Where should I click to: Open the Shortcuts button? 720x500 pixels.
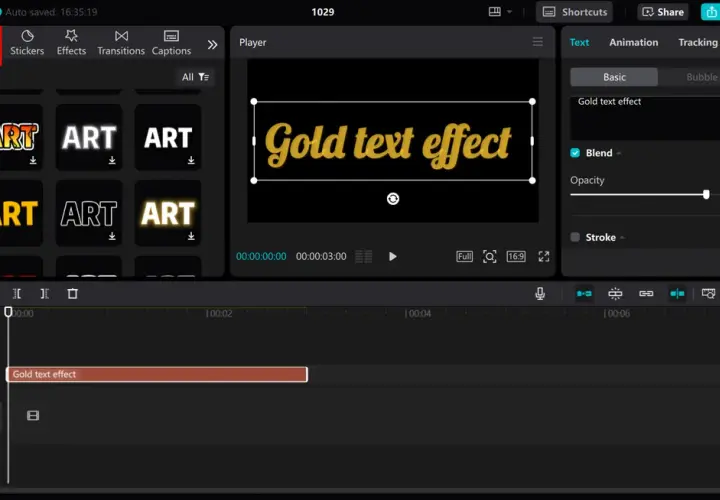(x=574, y=12)
